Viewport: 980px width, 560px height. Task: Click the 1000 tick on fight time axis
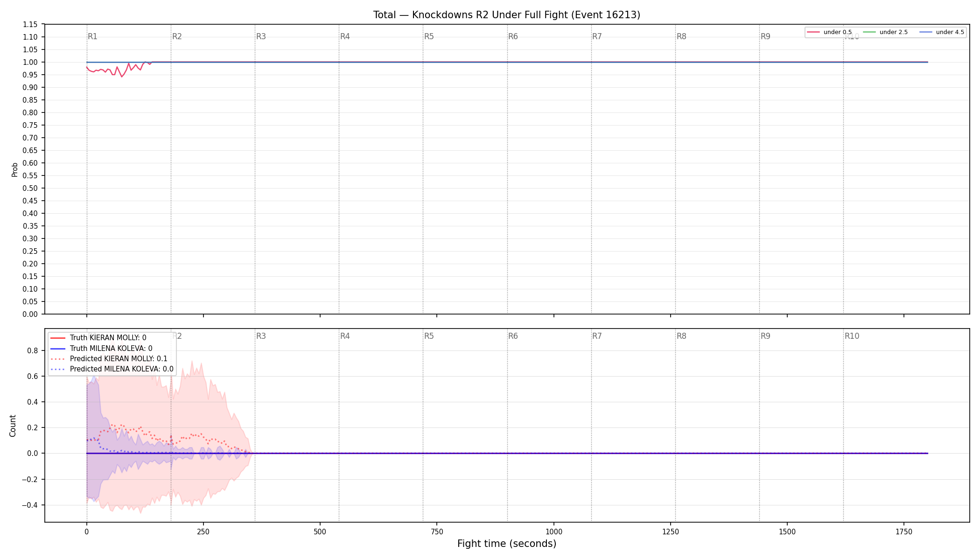pos(554,532)
